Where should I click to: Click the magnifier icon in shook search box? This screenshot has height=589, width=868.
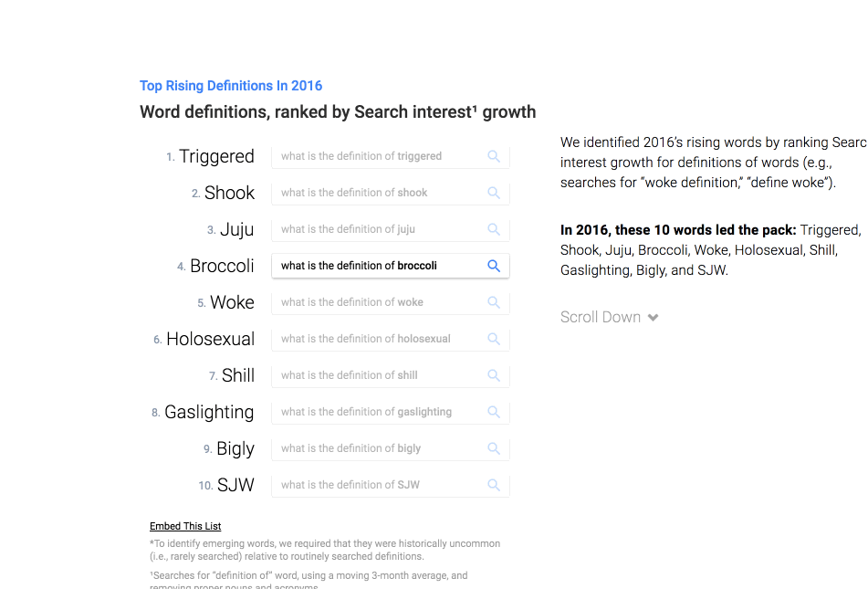coord(494,193)
